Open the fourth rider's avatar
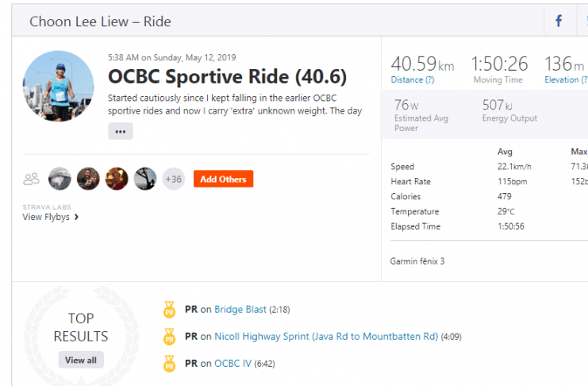This screenshot has height=386, width=588. [145, 179]
